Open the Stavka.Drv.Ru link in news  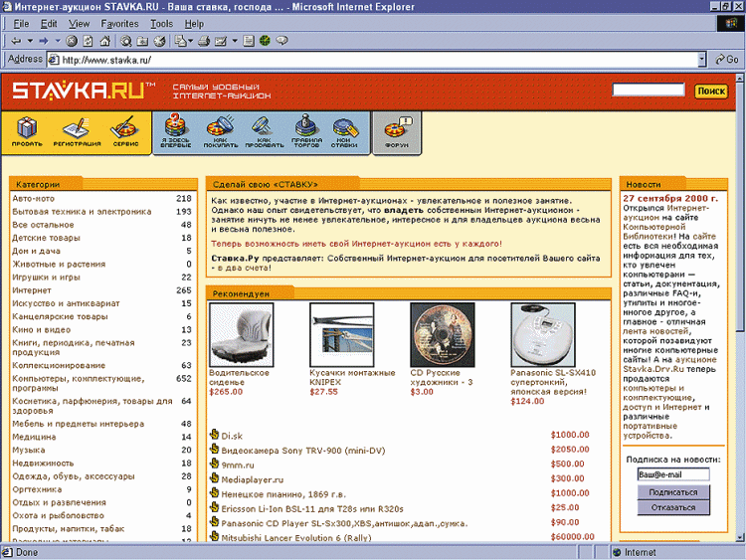pyautogui.click(x=653, y=369)
